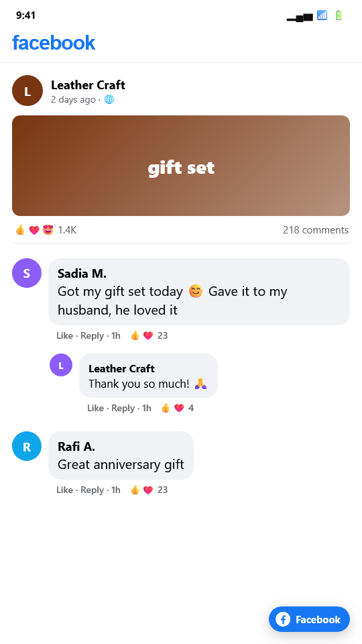362x644 pixels.
Task: Open Leather Craft brown profile avatar
Action: (x=27, y=91)
